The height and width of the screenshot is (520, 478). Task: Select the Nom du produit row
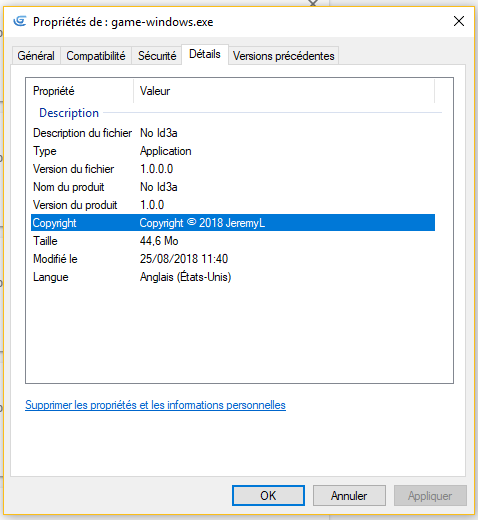point(233,187)
